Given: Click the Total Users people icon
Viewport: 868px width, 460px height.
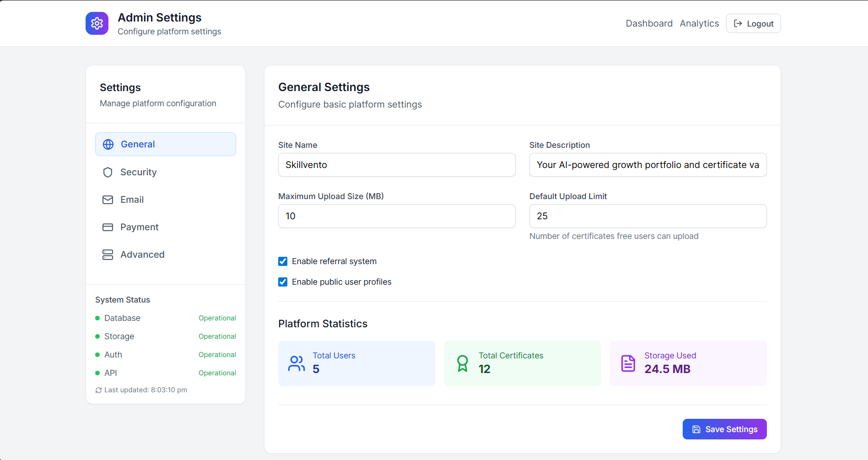Looking at the screenshot, I should coord(297,363).
